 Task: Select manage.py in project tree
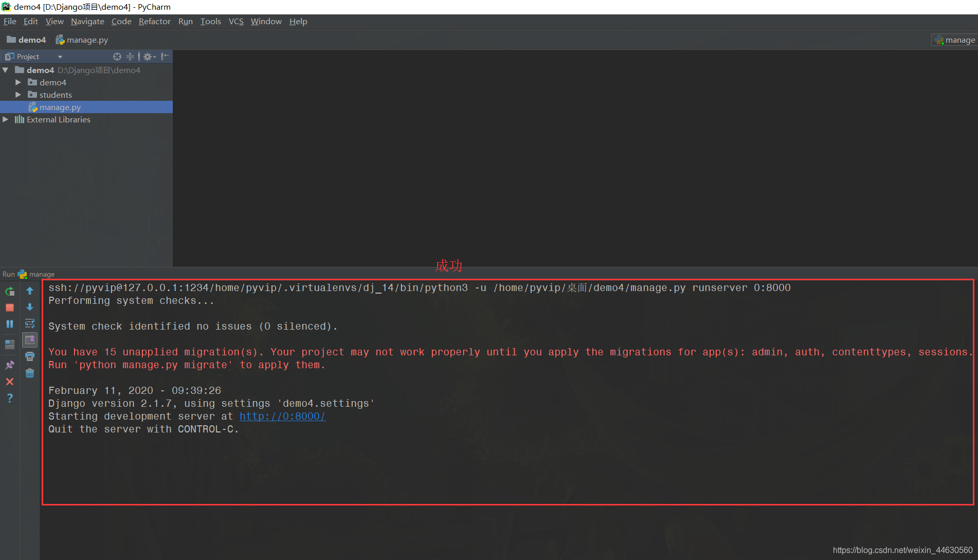86,107
